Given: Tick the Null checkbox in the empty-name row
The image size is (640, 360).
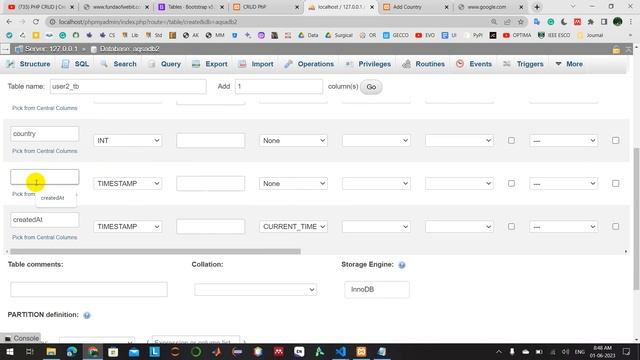Looking at the screenshot, I should [x=511, y=184].
